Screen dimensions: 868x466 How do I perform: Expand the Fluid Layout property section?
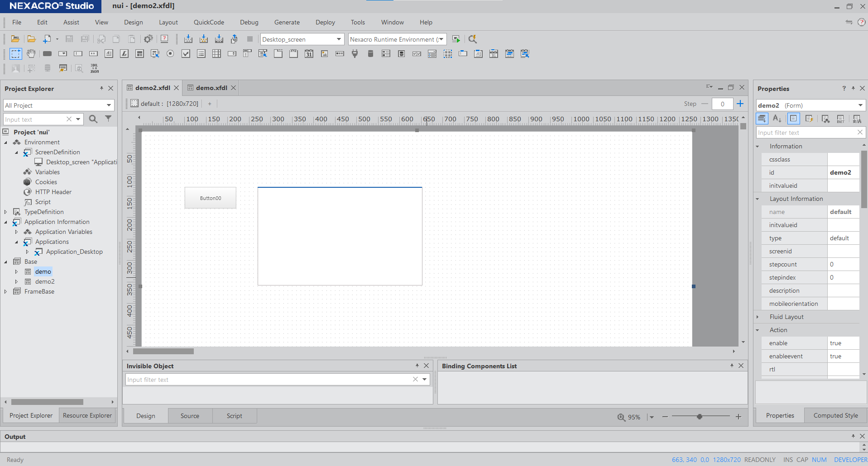[x=757, y=317]
